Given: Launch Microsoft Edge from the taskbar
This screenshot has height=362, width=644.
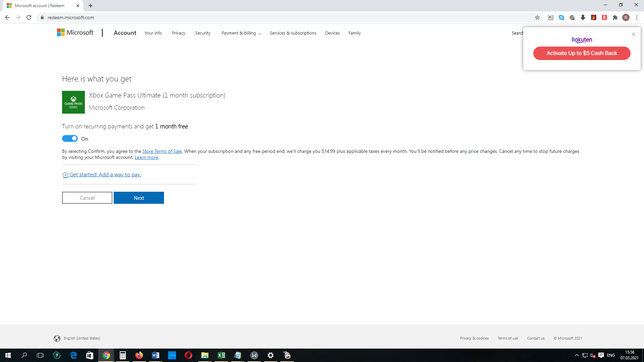Looking at the screenshot, I should pos(73,355).
